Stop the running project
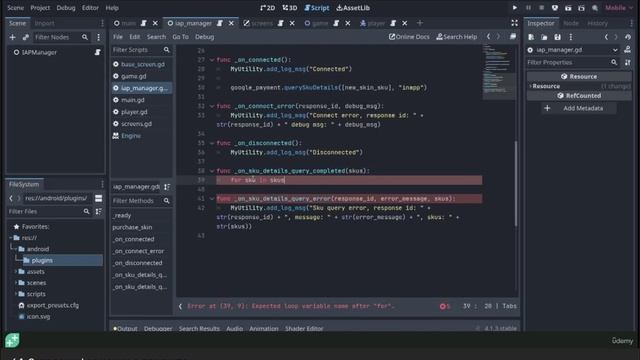640x360 pixels. coord(542,8)
